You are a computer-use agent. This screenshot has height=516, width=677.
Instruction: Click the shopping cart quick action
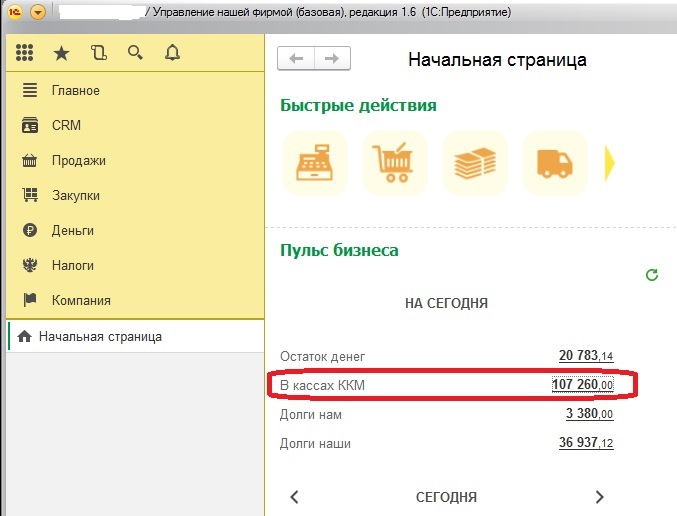pos(393,162)
